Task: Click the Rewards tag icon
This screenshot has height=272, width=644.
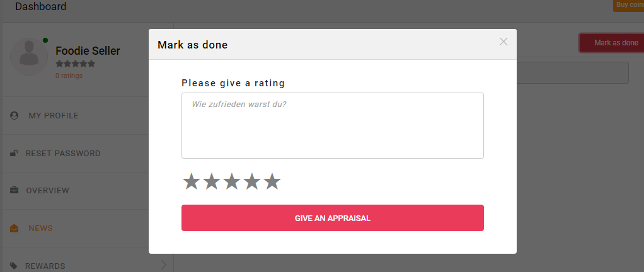Action: click(14, 266)
